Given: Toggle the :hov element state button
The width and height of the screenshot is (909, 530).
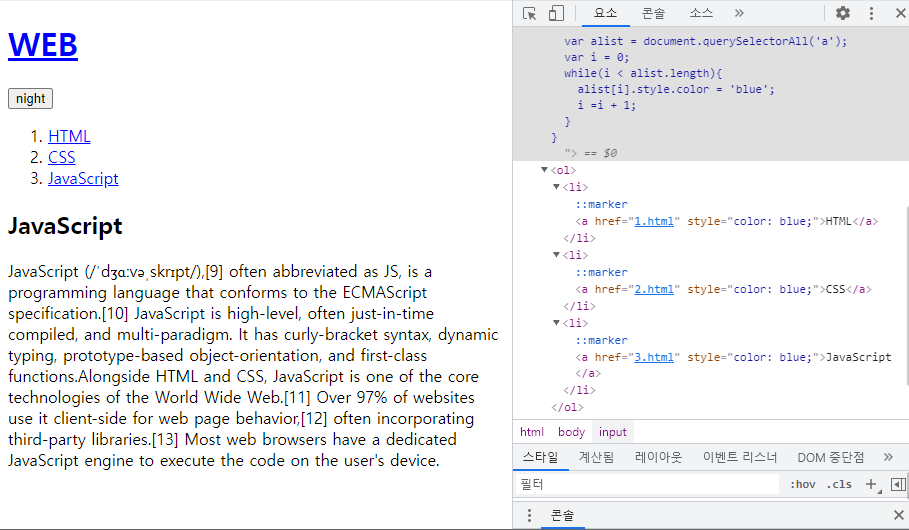Looking at the screenshot, I should pos(803,484).
